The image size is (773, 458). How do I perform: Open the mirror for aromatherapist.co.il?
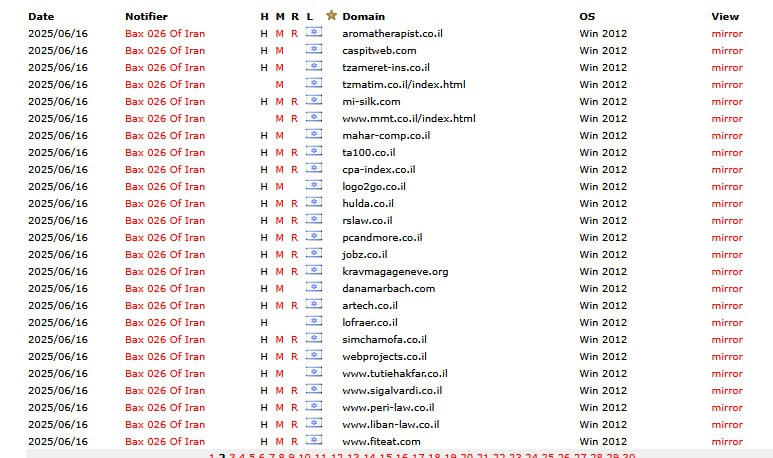coord(727,34)
